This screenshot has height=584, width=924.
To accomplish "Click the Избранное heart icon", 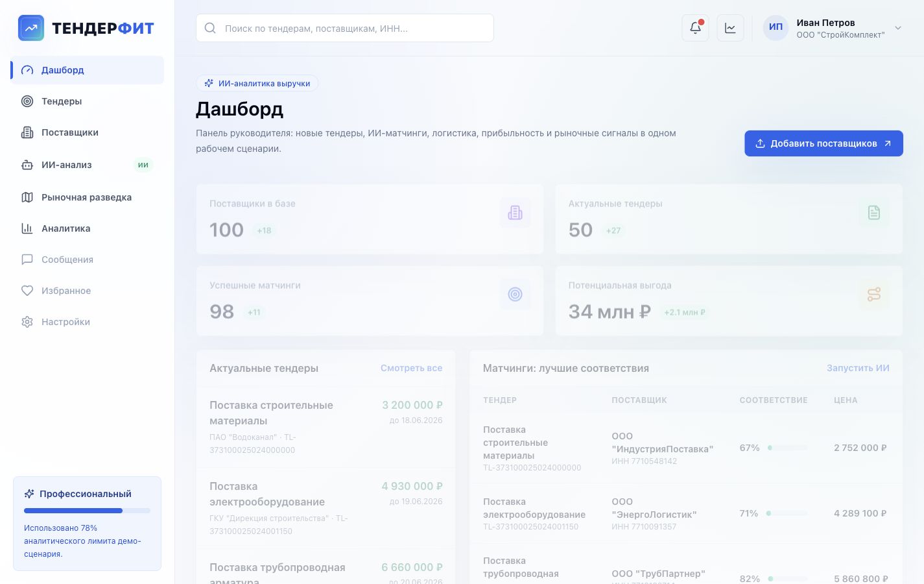I will pos(27,291).
